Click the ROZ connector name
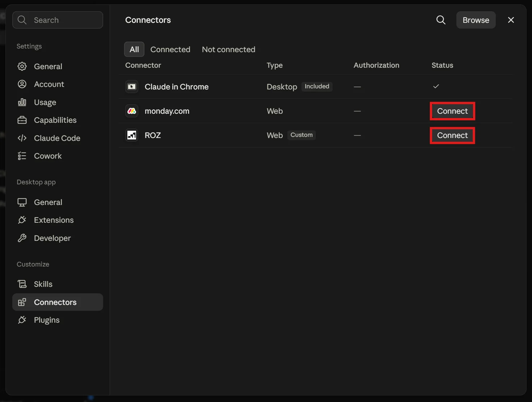Image resolution: width=532 pixels, height=402 pixels. pos(153,135)
